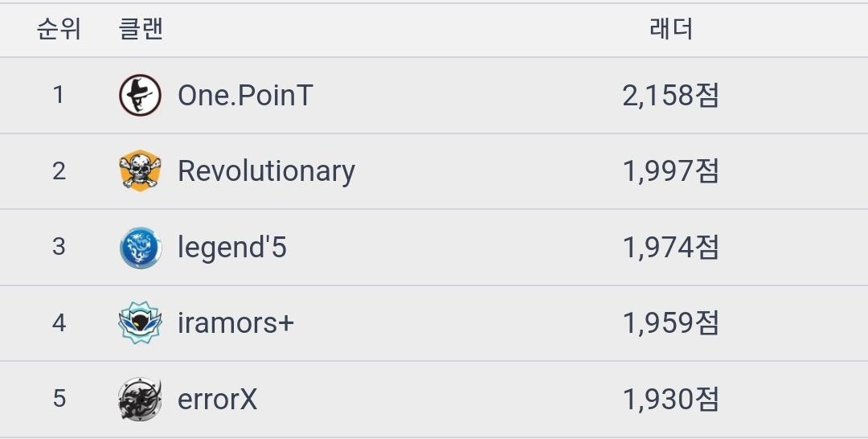The width and height of the screenshot is (868, 439).
Task: Click the 1,997점 ladder score
Action: [670, 171]
